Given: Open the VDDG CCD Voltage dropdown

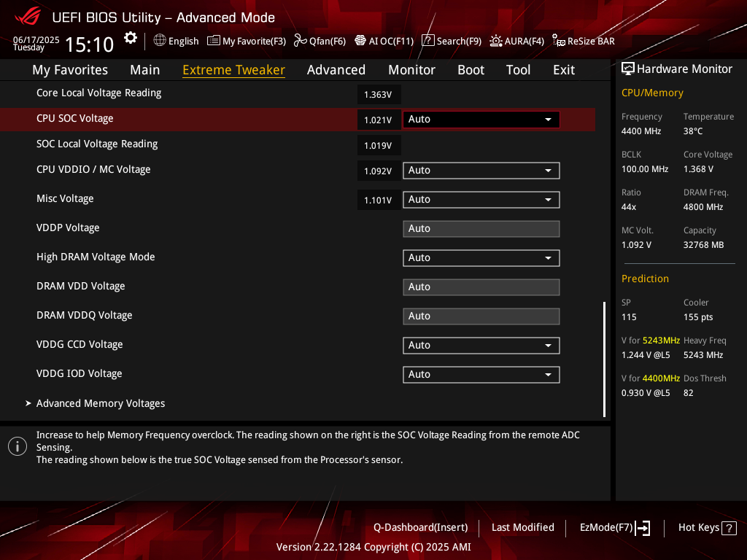Looking at the screenshot, I should [481, 345].
